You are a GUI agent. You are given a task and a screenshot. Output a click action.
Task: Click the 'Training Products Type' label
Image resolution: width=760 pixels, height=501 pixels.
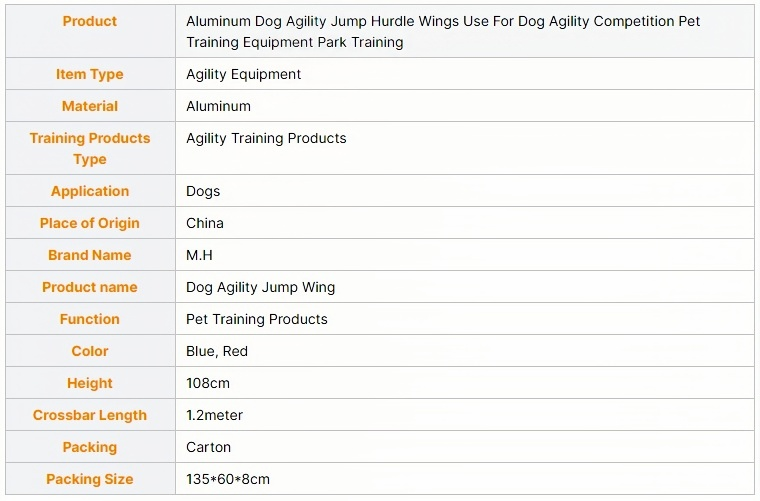(x=90, y=148)
